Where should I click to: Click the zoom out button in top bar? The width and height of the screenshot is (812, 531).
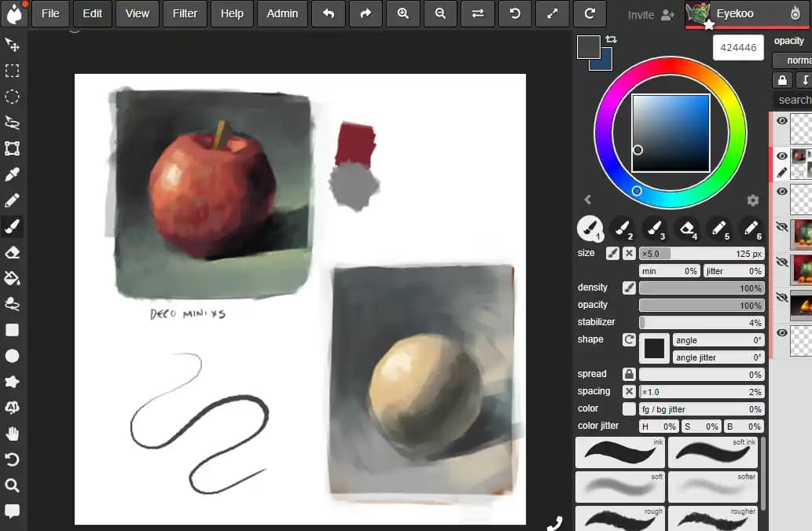(x=440, y=13)
